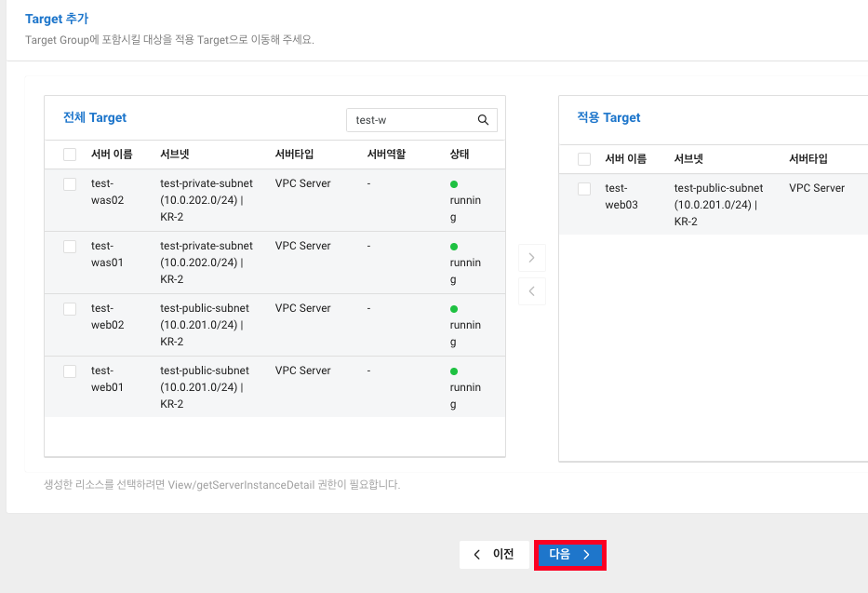Click subnet text of test-web02 row
Viewport: 868px width, 593px height.
[205, 325]
